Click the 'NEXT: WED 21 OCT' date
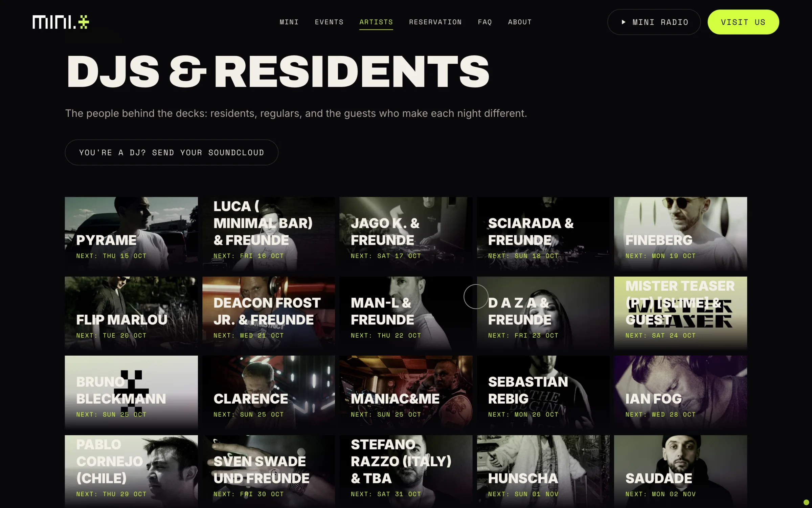Screen dimensions: 812x508 [249, 336]
